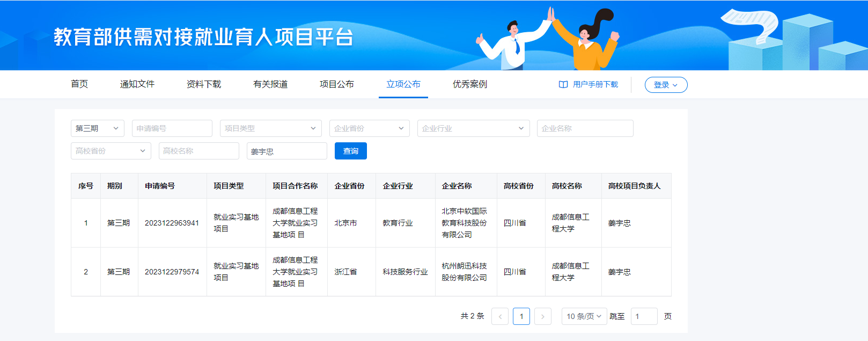The height and width of the screenshot is (341, 868).
Task: Click the 申请编号 input field
Action: point(172,128)
